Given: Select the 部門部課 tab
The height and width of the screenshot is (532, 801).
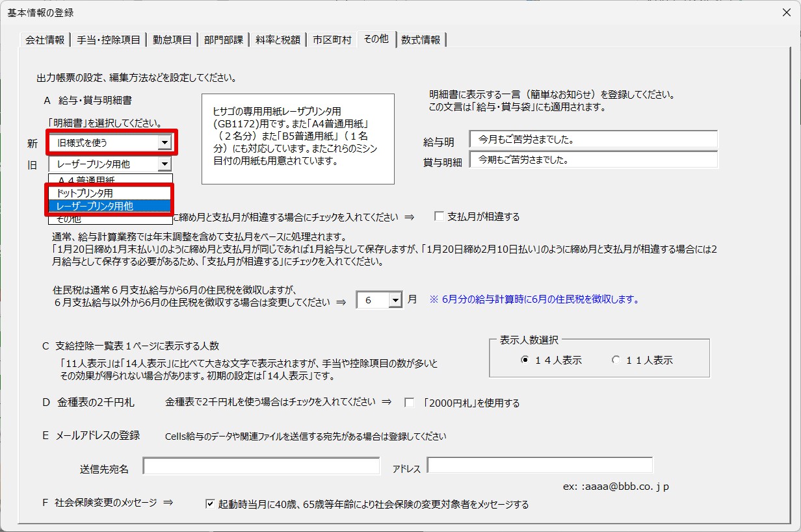Looking at the screenshot, I should click(x=223, y=40).
